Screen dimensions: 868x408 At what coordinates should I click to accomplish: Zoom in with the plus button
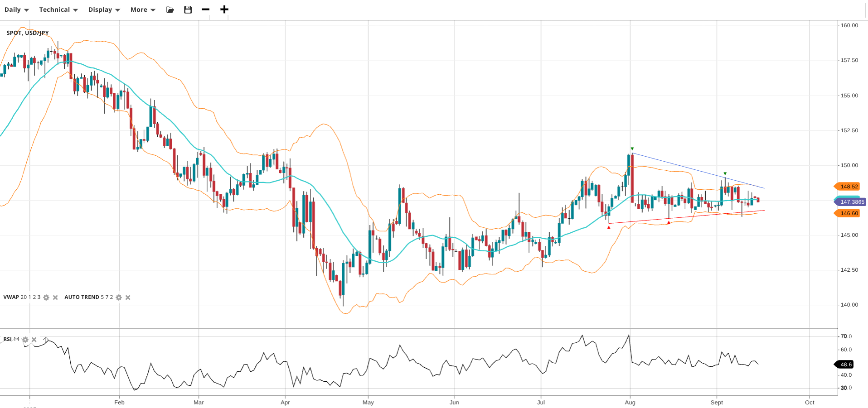(x=224, y=10)
